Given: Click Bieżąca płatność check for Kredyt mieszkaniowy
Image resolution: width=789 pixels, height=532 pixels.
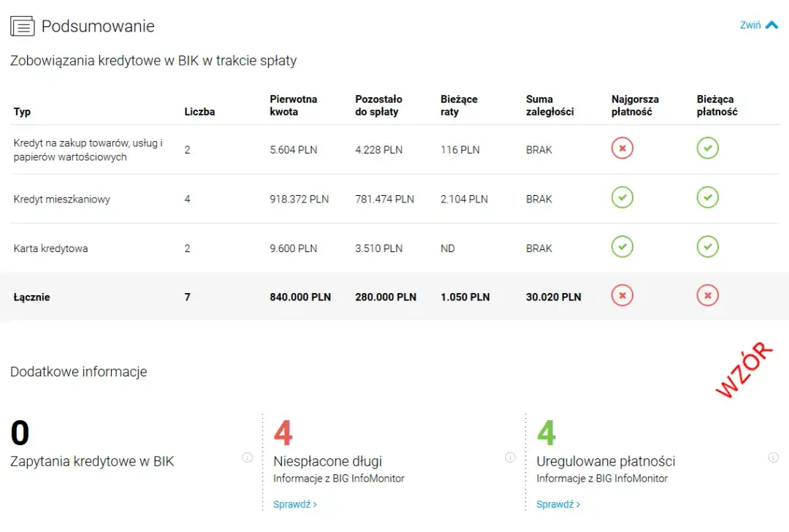Looking at the screenshot, I should point(707,198).
